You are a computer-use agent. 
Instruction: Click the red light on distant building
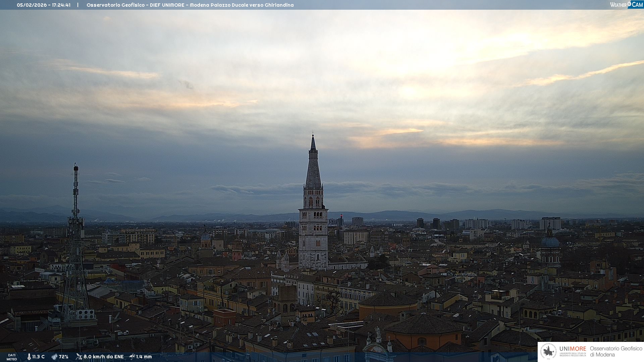pos(341,215)
